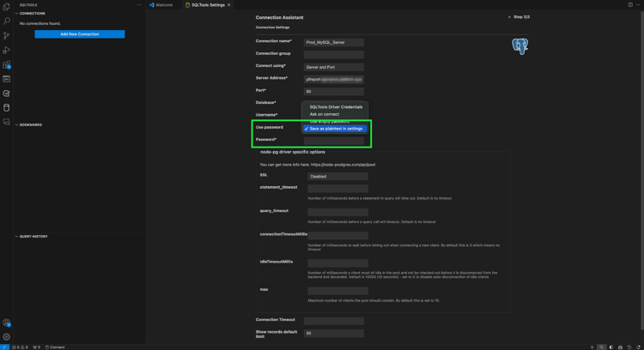
Task: Open the Manage gear icon
Action: (6, 337)
